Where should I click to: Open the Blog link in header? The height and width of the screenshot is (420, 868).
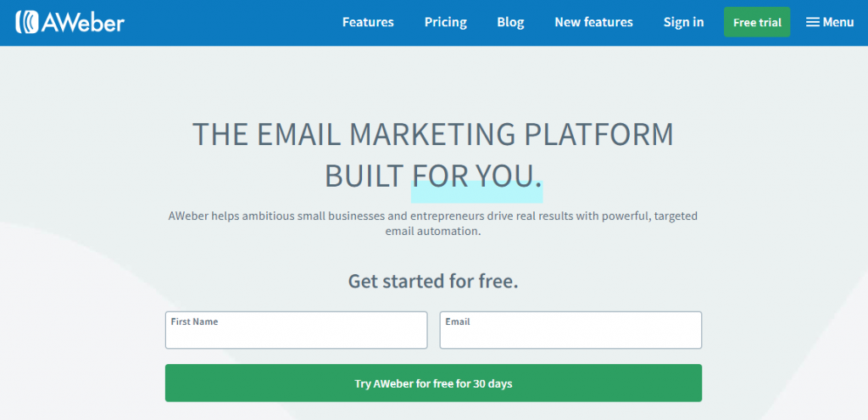(x=510, y=22)
